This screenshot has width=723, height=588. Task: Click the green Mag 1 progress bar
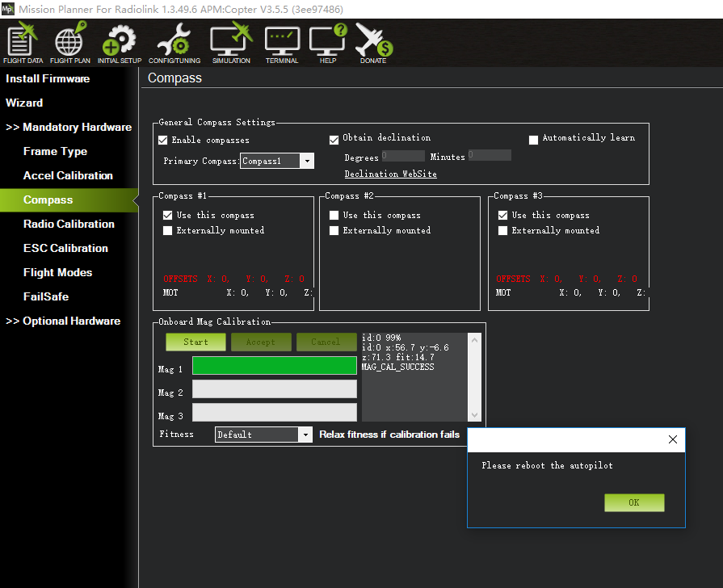tap(274, 366)
